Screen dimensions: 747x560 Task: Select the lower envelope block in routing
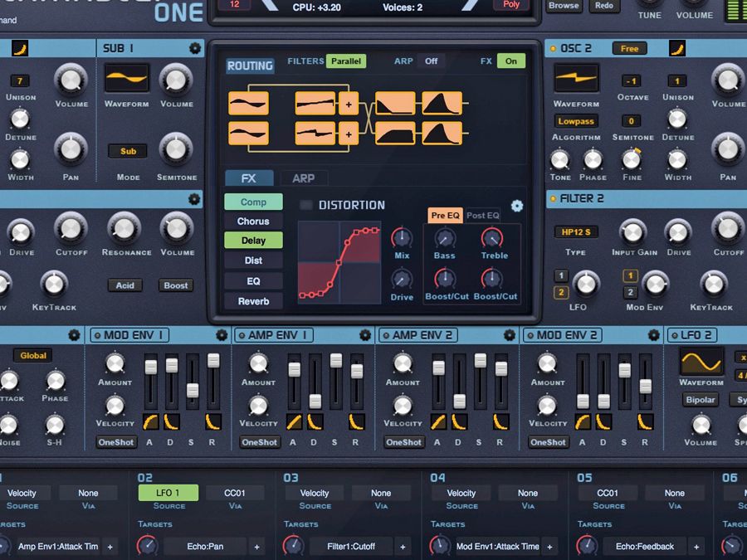tap(442, 133)
